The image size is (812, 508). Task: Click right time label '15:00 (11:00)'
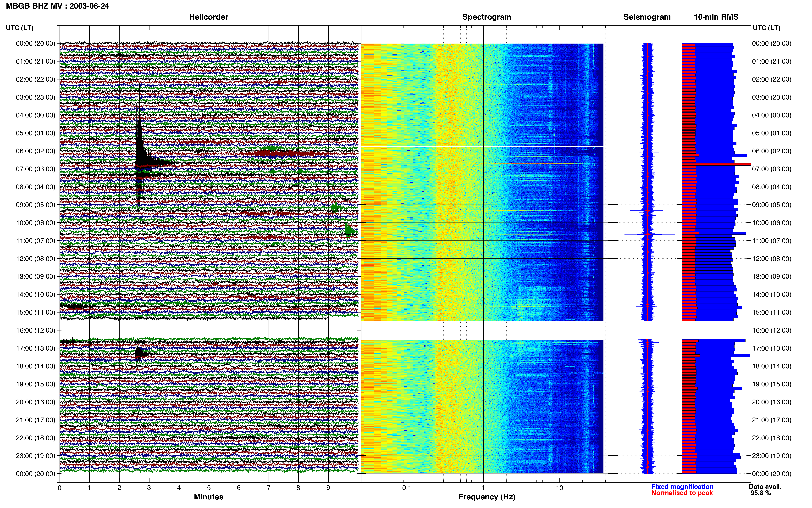(772, 313)
